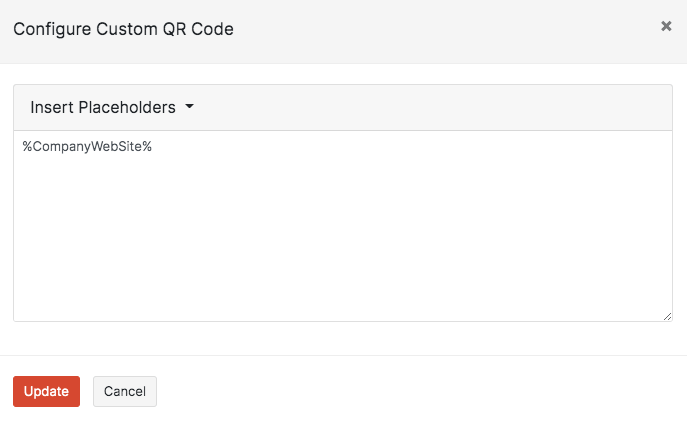Click on the %CompanyWebSite% placeholder text

[x=87, y=147]
